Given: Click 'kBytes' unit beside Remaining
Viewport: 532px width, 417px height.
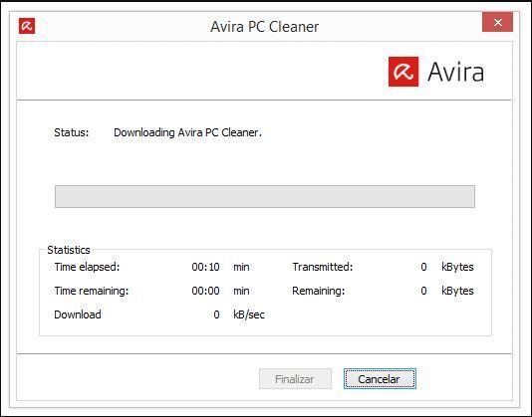Looking at the screenshot, I should coord(457,291).
